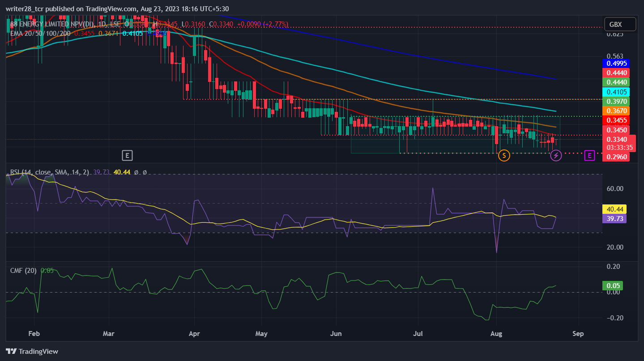
Task: Click the Mar label on time axis
Action: [109, 334]
